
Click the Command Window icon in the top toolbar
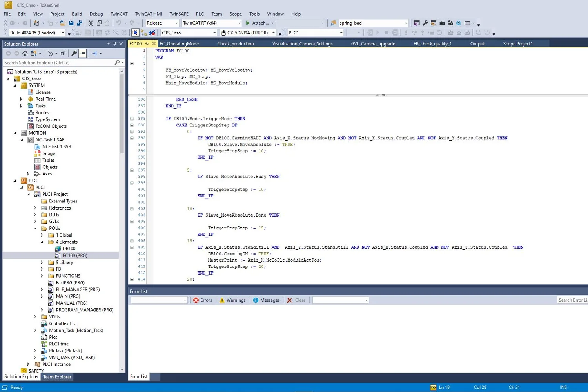click(x=467, y=23)
